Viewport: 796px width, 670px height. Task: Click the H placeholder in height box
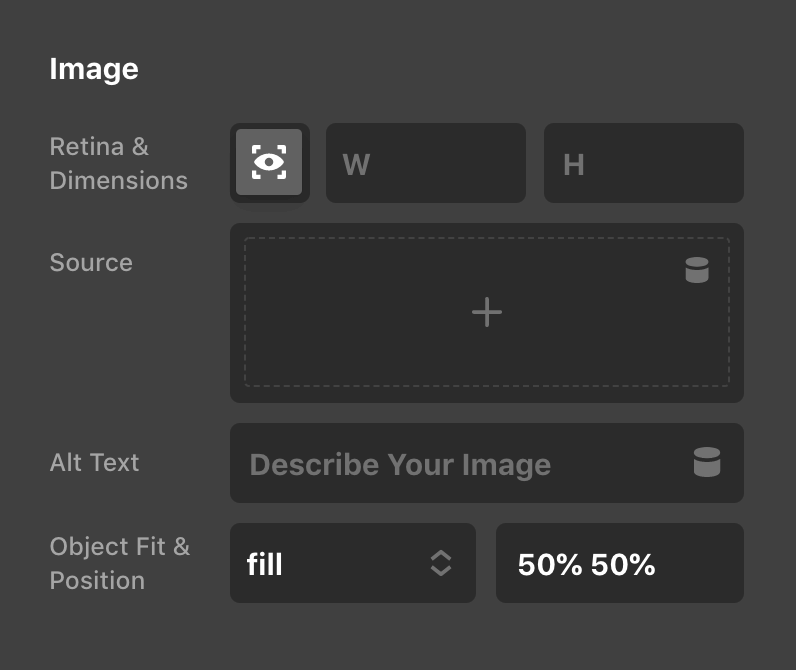point(573,164)
